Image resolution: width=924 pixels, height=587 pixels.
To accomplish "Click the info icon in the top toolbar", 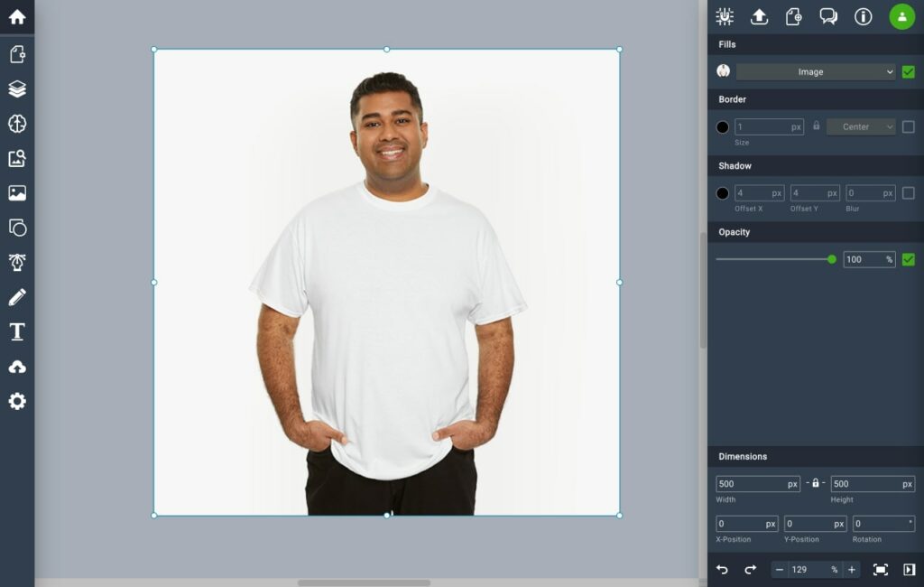I will point(862,16).
